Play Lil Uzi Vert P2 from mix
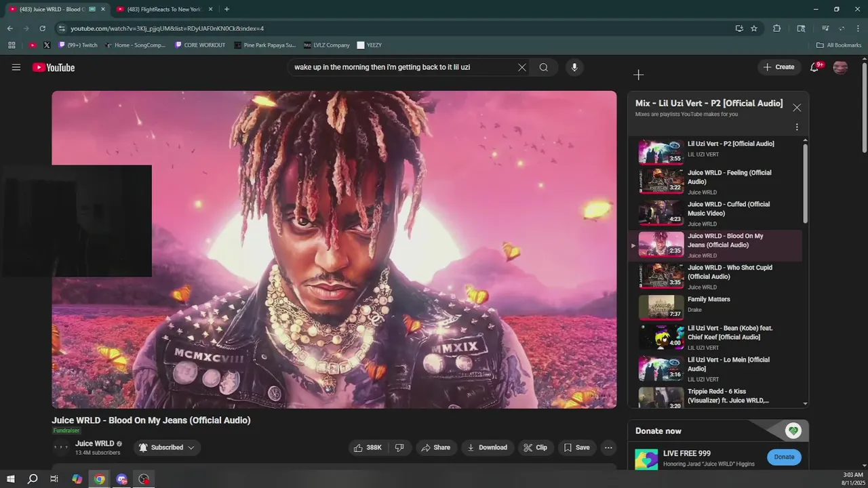The image size is (868, 488). click(x=715, y=151)
